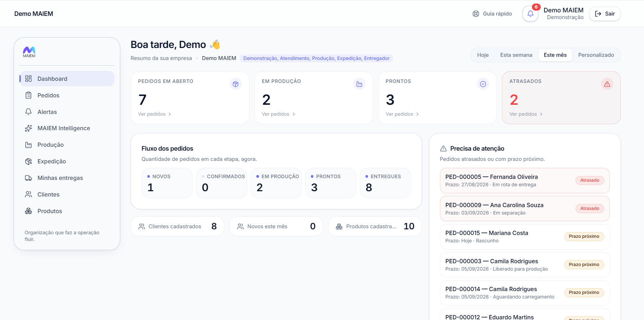
Task: Open Ver pedidos under Prontos
Action: click(402, 114)
